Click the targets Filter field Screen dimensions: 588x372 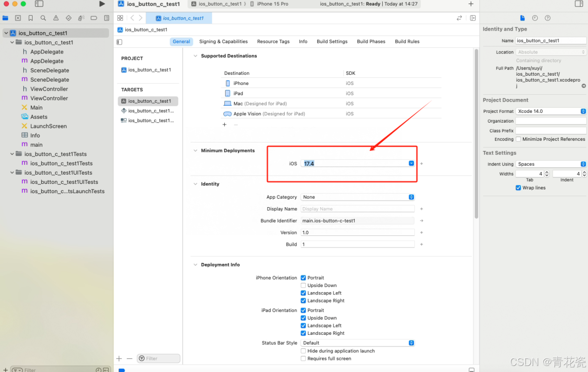(x=158, y=359)
